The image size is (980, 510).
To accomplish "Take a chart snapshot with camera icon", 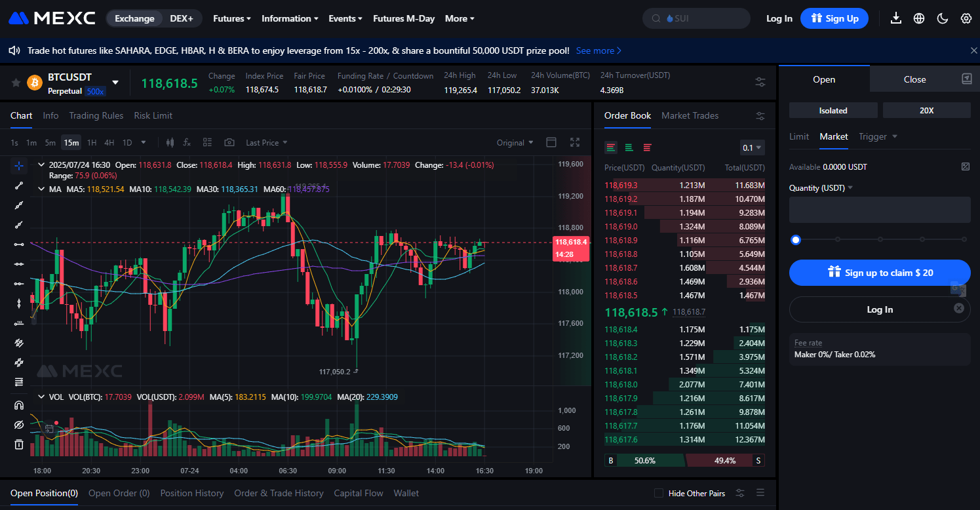I will point(229,142).
